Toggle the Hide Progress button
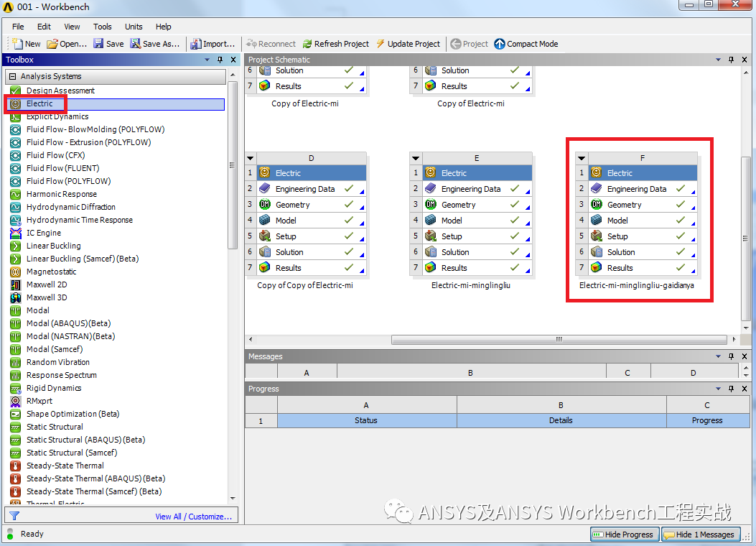 tap(623, 535)
